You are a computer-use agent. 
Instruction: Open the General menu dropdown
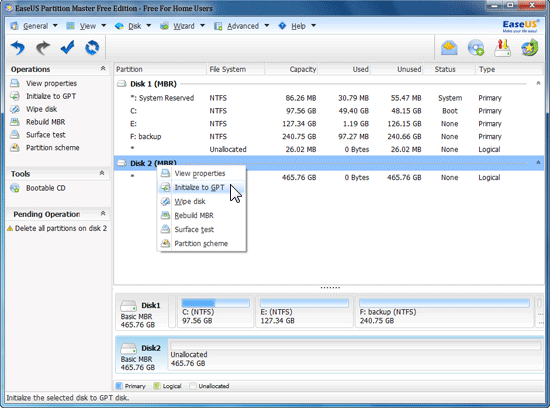pyautogui.click(x=34, y=26)
